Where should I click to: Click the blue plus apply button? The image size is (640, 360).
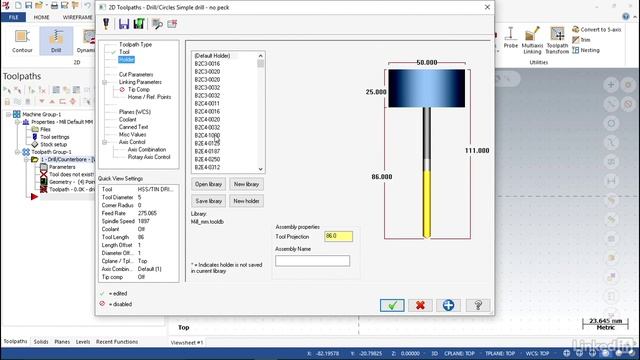pos(448,305)
